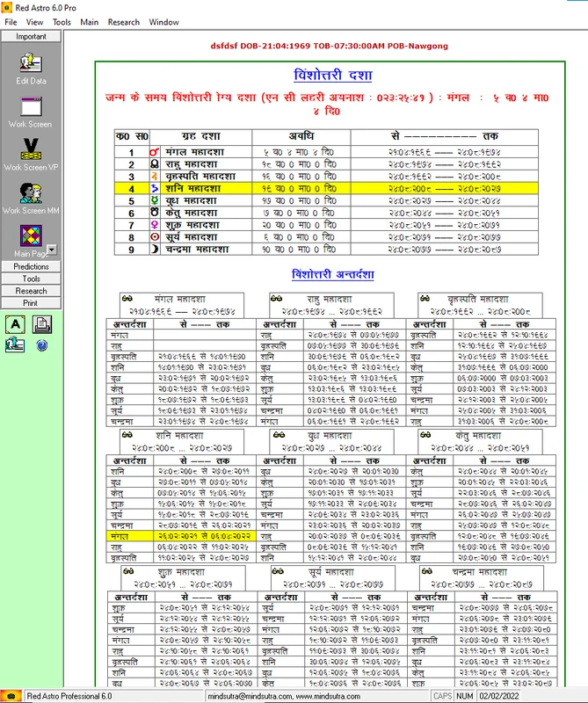Click spectacles icon in केतु महादशा antardasha box
The image size is (588, 703).
[x=425, y=434]
